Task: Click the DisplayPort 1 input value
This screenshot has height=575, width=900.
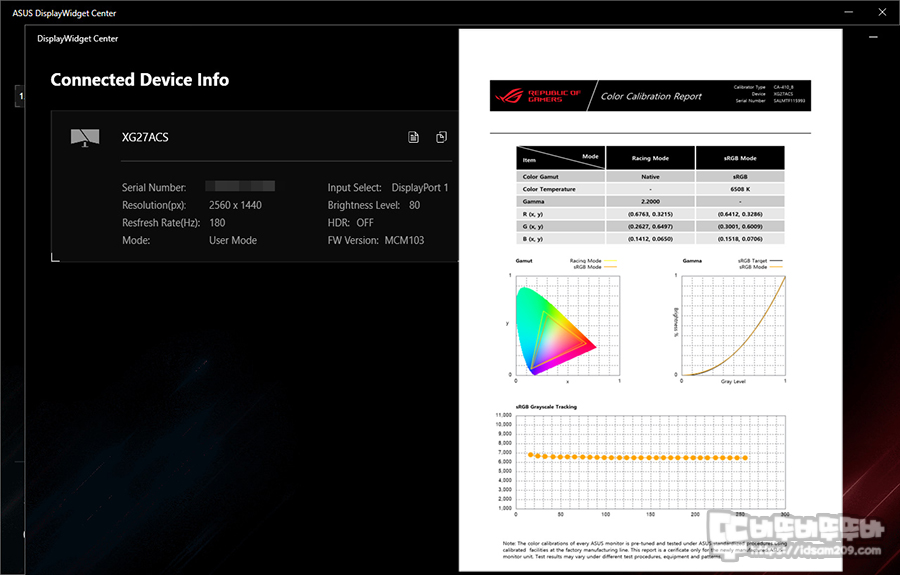Action: point(420,188)
